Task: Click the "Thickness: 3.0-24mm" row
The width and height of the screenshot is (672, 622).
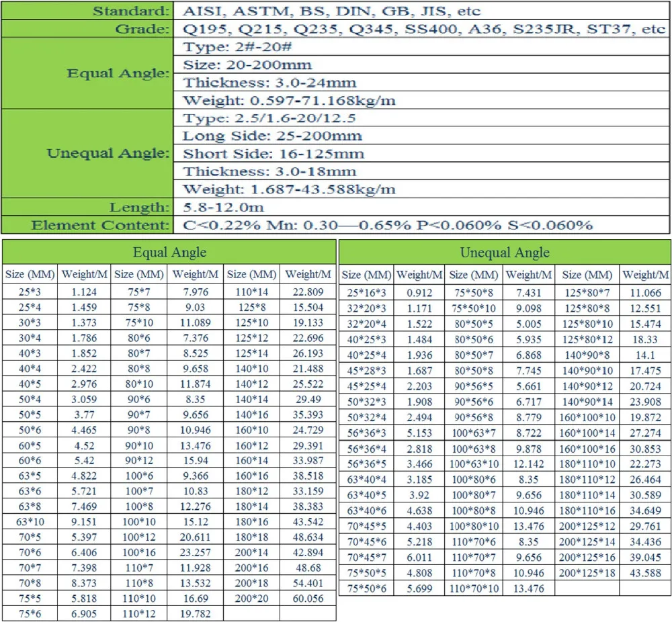Action: point(423,83)
